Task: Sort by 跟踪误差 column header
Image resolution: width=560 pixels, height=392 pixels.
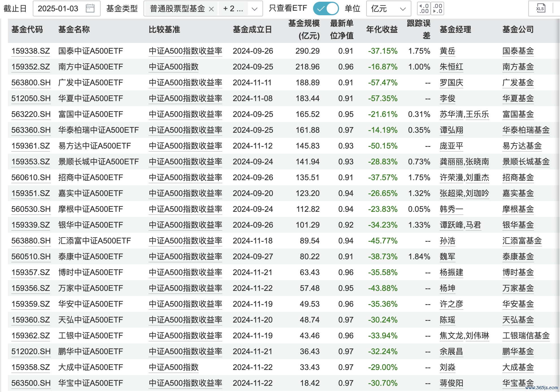Action: [x=419, y=29]
